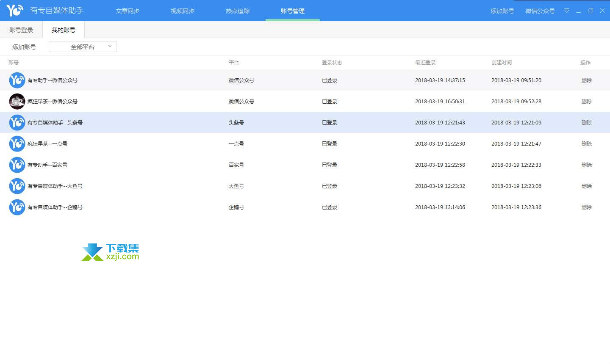Maximize the 有专自媒体助手 window

point(590,11)
